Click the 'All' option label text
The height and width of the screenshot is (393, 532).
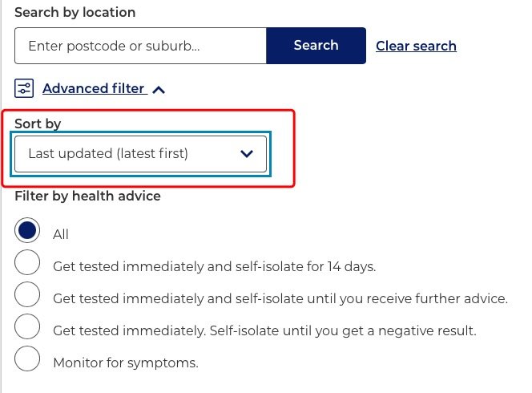coord(61,234)
